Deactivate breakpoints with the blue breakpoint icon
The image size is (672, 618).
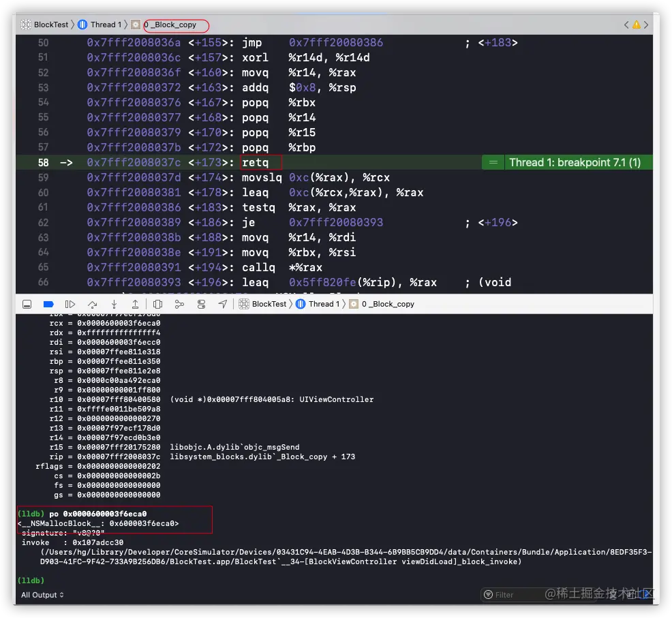pos(48,305)
